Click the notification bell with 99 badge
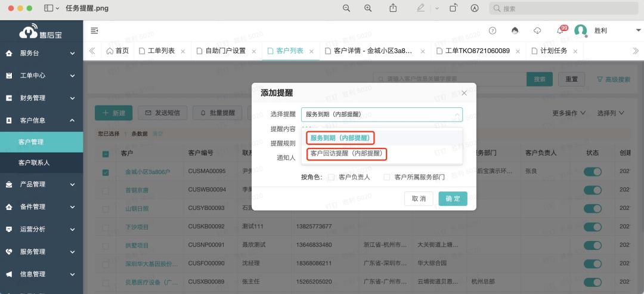Image resolution: width=644 pixels, height=294 pixels. pos(559,30)
